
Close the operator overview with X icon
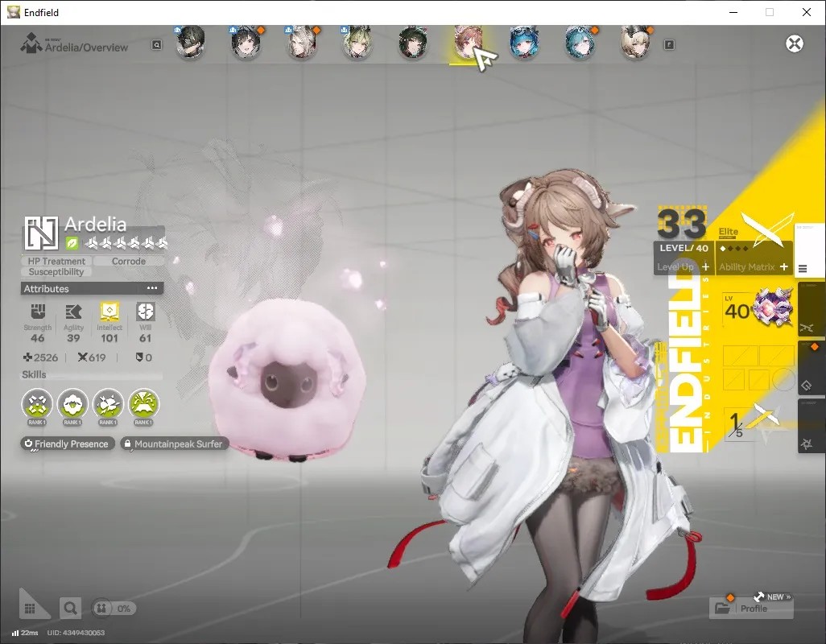click(795, 43)
